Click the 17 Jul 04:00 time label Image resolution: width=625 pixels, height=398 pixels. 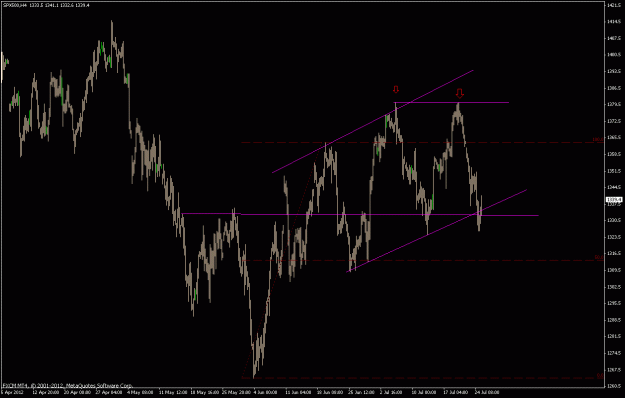[456, 392]
